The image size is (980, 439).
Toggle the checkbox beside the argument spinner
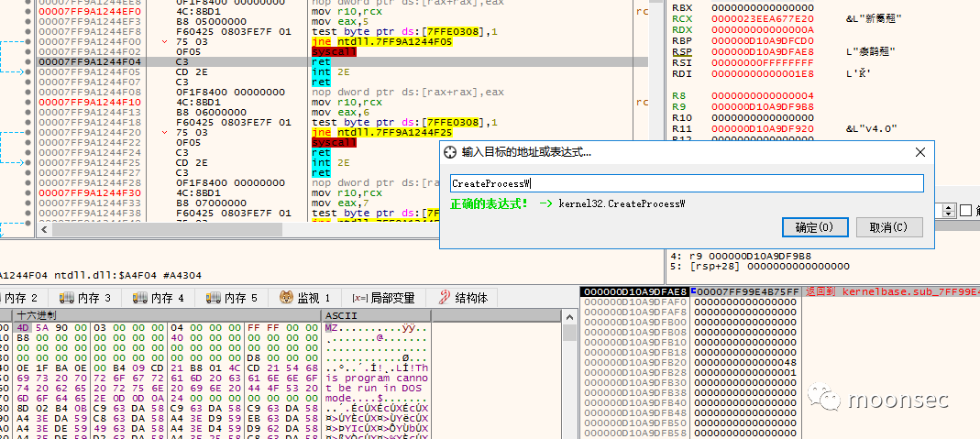click(965, 211)
